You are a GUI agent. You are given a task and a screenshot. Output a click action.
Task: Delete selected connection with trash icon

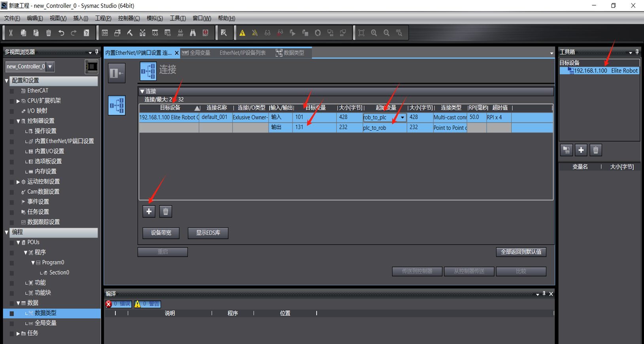coord(166,212)
